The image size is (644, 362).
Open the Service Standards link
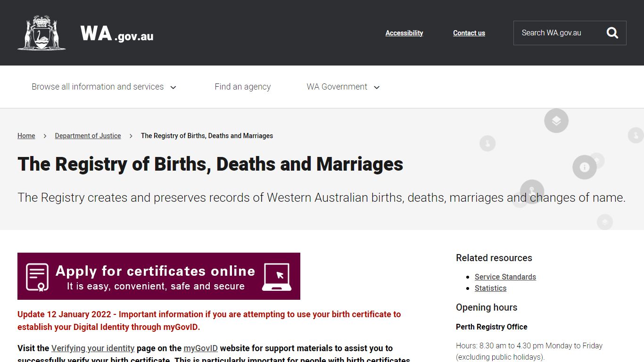pyautogui.click(x=505, y=277)
